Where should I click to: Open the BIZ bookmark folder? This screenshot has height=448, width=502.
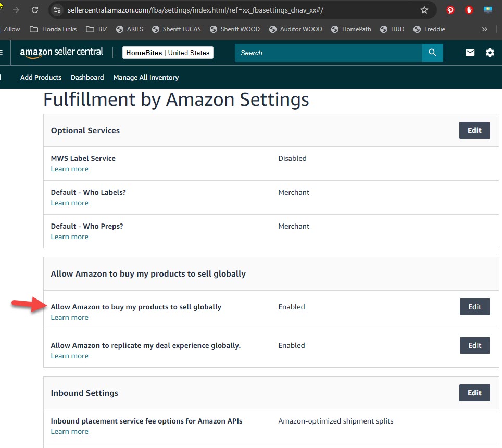point(97,29)
